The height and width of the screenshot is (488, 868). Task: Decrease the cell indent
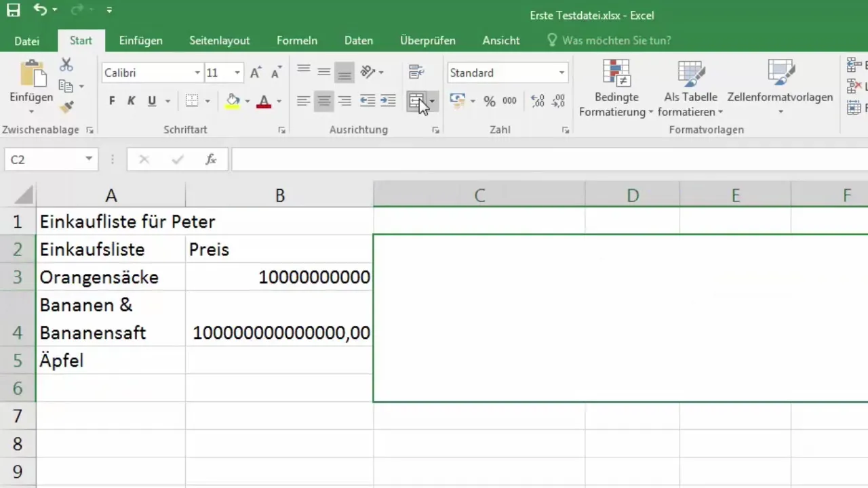[x=368, y=101]
